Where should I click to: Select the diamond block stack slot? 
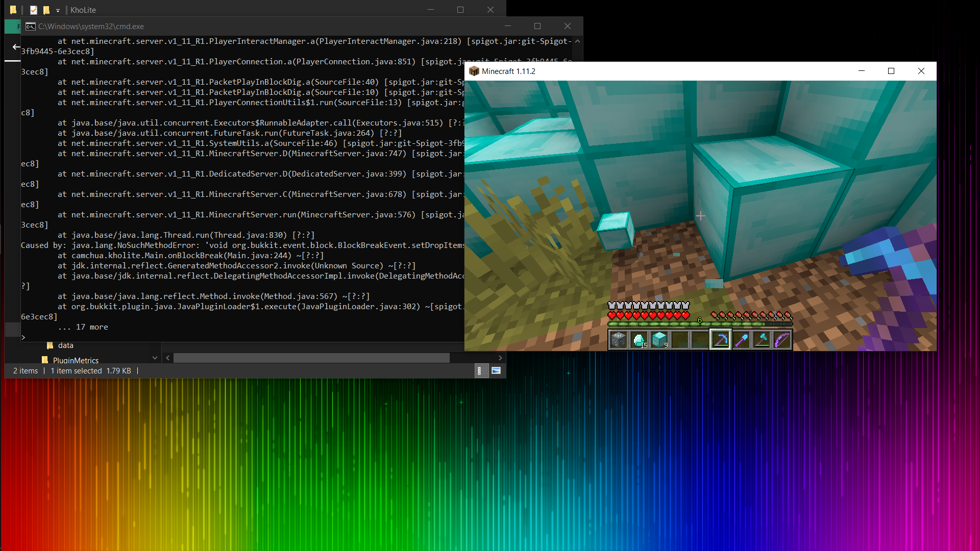pos(659,340)
